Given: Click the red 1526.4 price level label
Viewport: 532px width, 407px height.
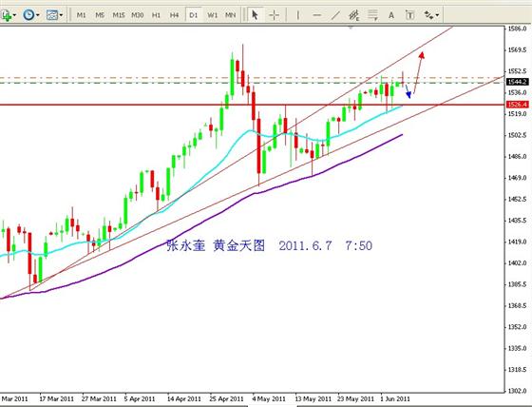Looking at the screenshot, I should 517,105.
